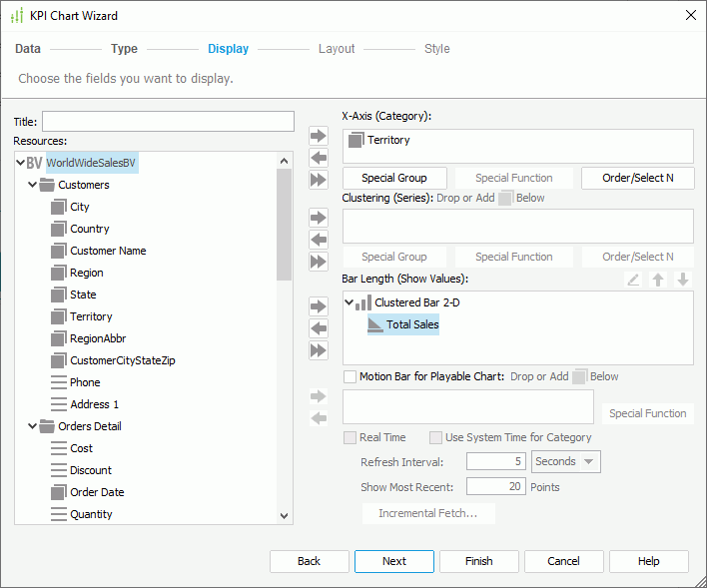
Task: Go to the Data wizard step
Action: coord(28,49)
